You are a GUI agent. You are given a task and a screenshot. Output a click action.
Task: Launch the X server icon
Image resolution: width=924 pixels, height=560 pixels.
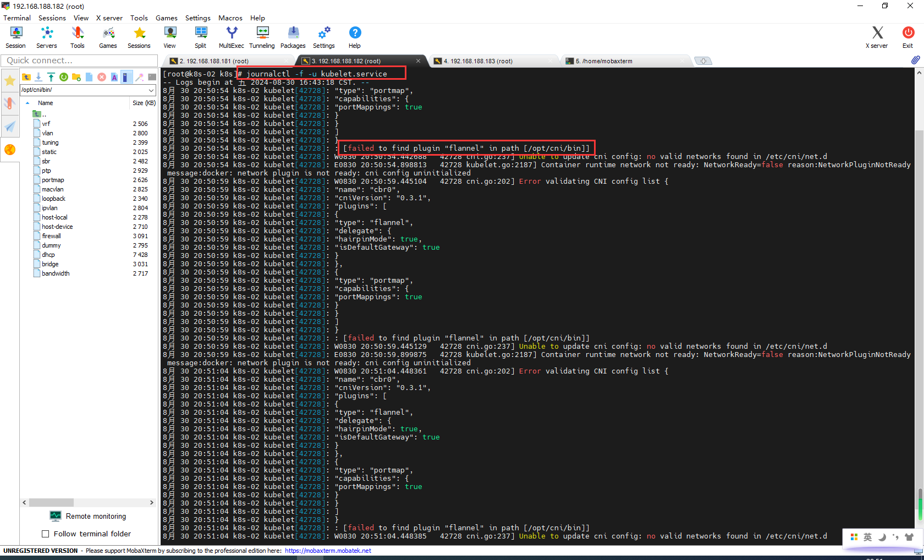877,37
